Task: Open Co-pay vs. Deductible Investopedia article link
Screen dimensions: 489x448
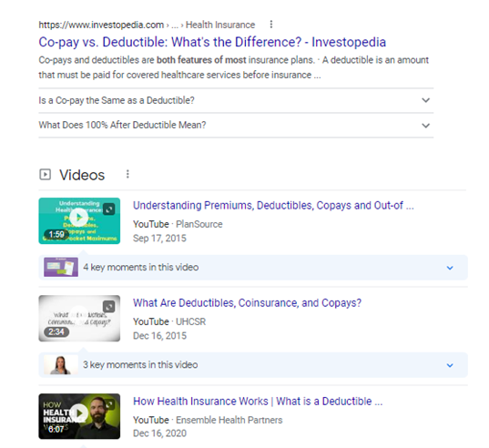Action: point(212,42)
